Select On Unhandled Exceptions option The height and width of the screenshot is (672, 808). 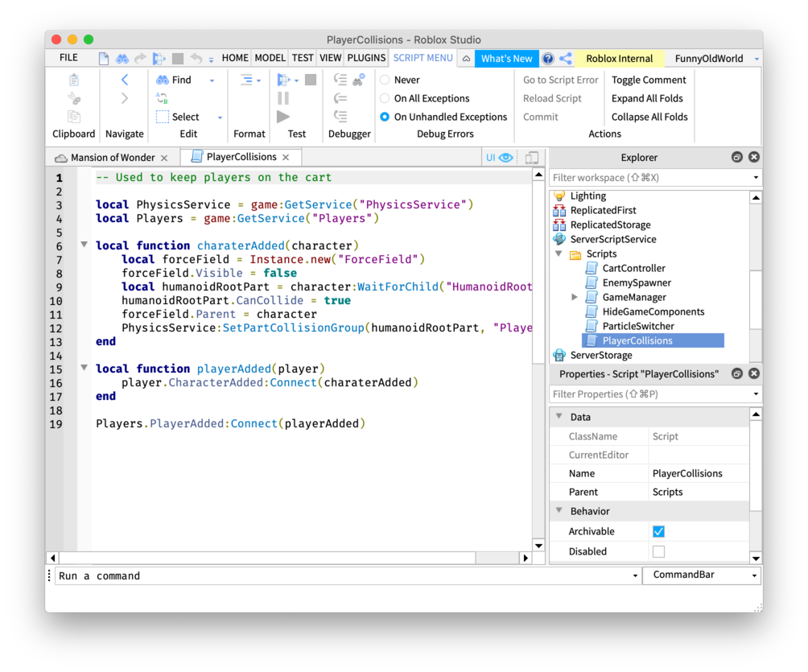(385, 117)
